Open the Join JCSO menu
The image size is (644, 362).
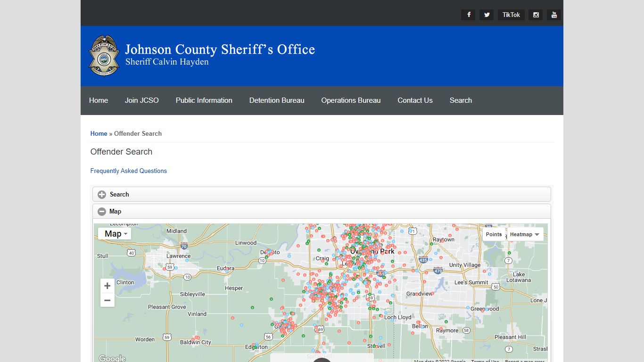pyautogui.click(x=142, y=100)
